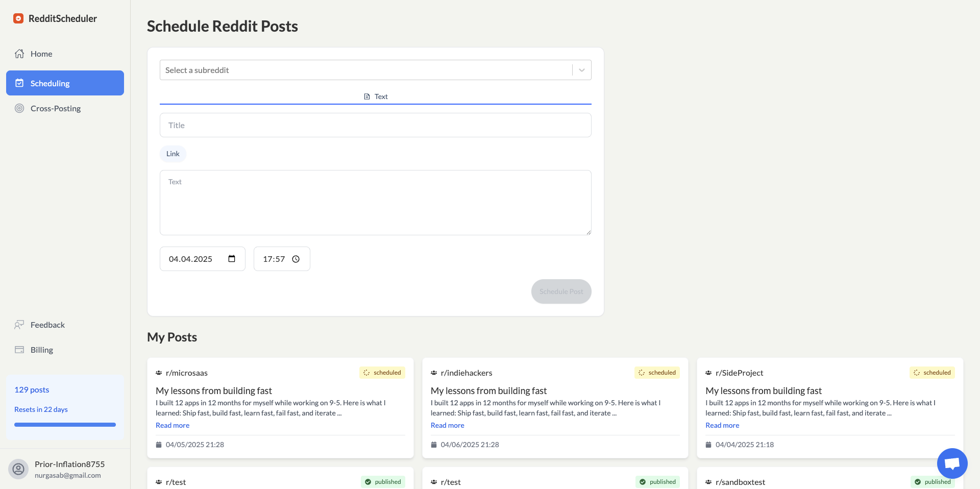Click the Schedule Post button
Screen dimensions: 980x489
click(561, 291)
